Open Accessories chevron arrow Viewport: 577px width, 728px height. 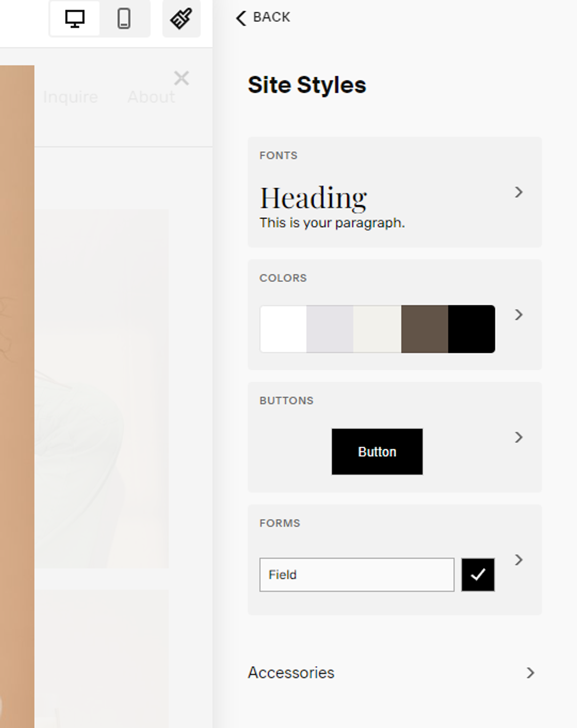click(531, 673)
